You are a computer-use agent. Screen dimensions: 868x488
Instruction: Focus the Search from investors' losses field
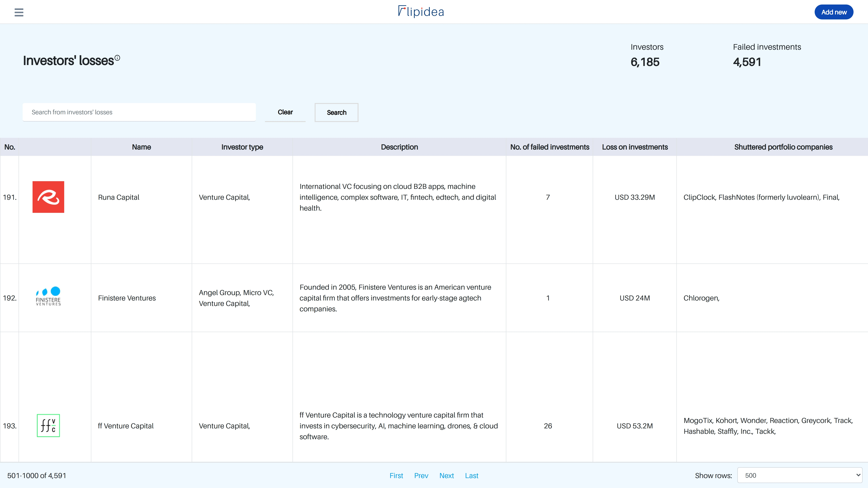(x=139, y=112)
